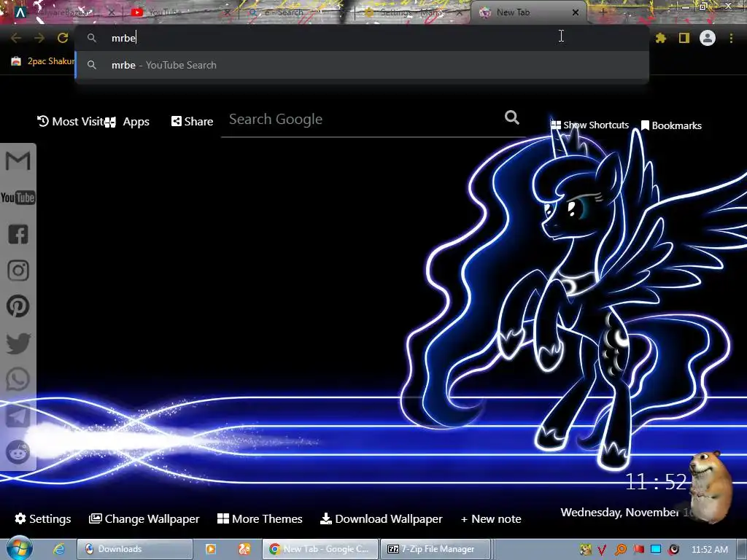Open Instagram sidebar icon
Image resolution: width=747 pixels, height=560 pixels.
(x=18, y=271)
